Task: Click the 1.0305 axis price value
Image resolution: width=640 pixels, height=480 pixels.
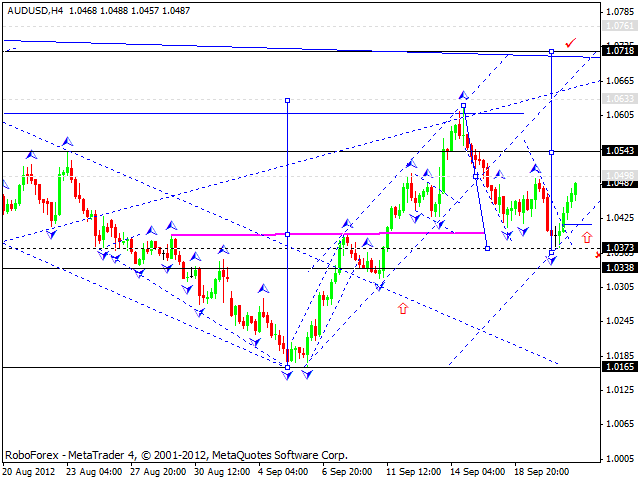Action: (620, 287)
